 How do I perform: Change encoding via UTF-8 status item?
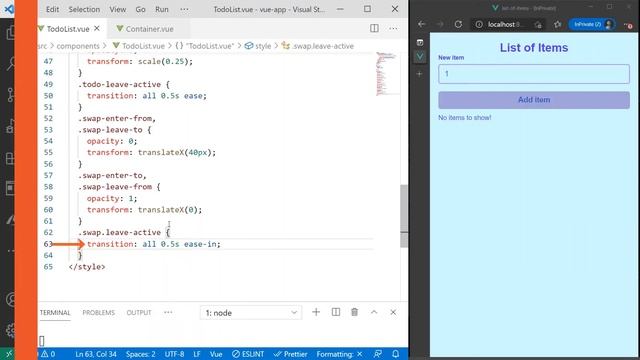pos(174,354)
